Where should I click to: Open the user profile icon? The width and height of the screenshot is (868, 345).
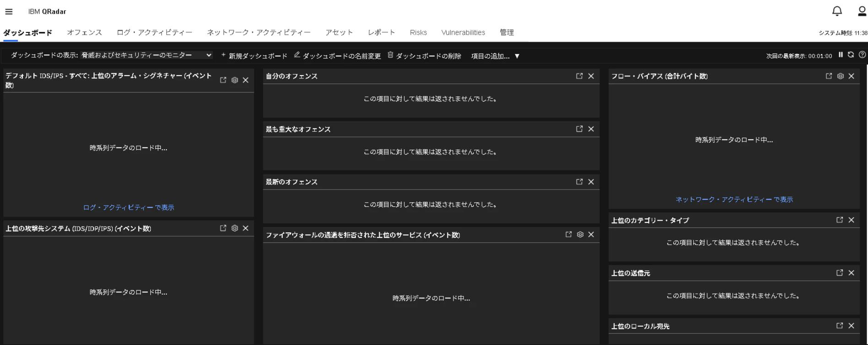point(862,11)
